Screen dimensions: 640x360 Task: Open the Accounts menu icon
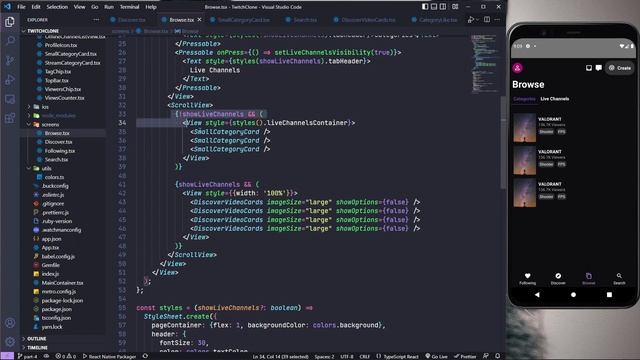click(10, 323)
